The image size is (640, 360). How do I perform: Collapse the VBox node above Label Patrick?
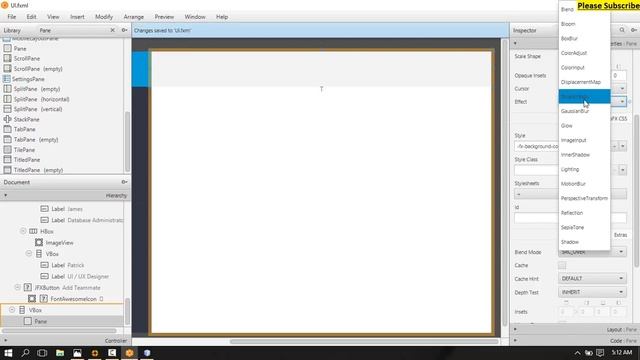click(x=29, y=253)
